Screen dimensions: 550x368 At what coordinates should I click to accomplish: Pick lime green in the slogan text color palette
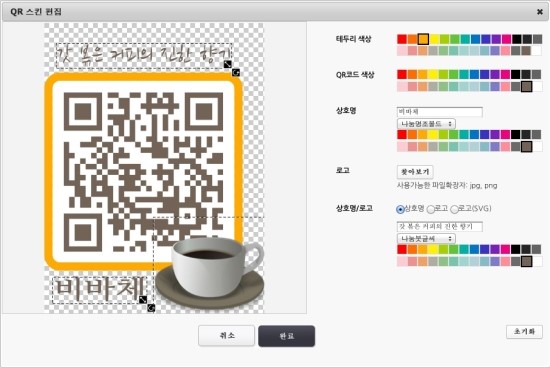443,249
